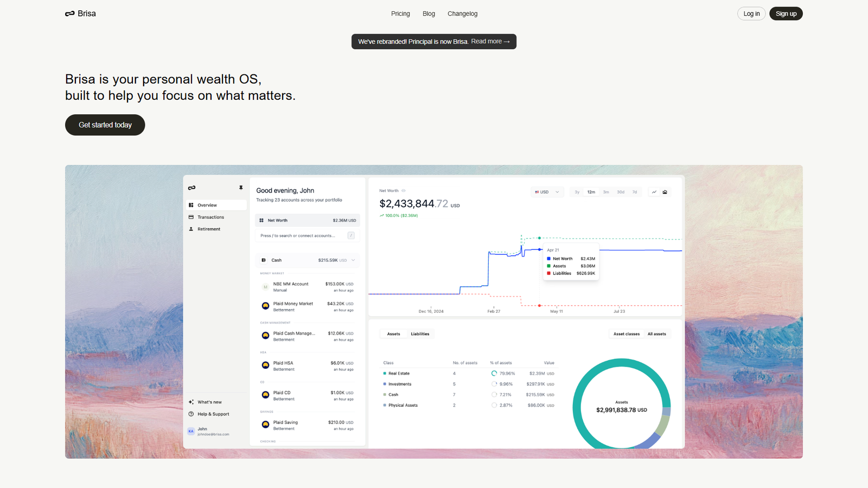Click the Plaid Saving Betterment icon
Viewport: 868px width, 488px height.
tap(265, 425)
